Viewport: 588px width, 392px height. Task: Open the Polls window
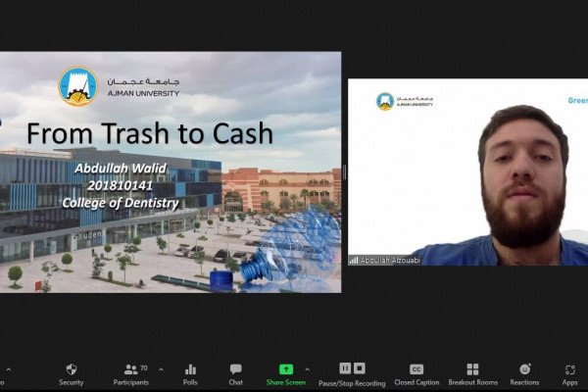coord(190,373)
